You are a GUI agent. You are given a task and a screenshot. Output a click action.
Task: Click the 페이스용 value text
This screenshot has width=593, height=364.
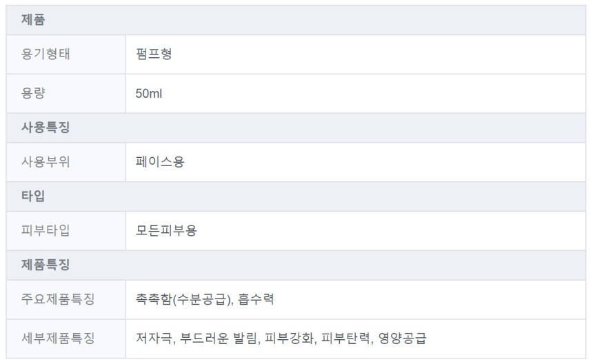pos(160,162)
